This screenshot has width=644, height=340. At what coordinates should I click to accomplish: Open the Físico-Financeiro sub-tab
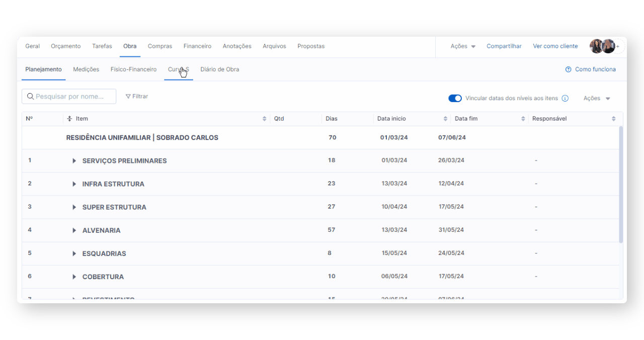click(x=133, y=69)
